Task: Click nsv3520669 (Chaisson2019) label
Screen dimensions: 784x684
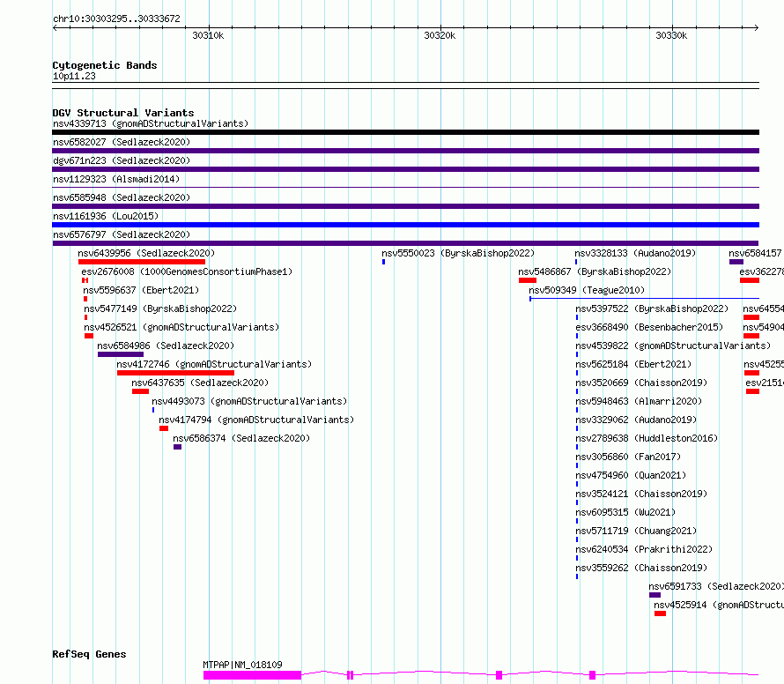Action: [641, 383]
